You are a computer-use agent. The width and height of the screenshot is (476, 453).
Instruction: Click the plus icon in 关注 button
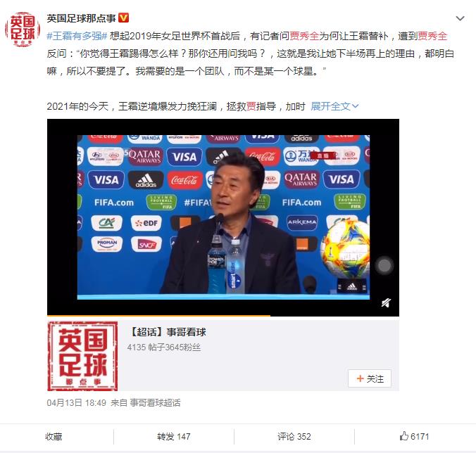point(360,378)
